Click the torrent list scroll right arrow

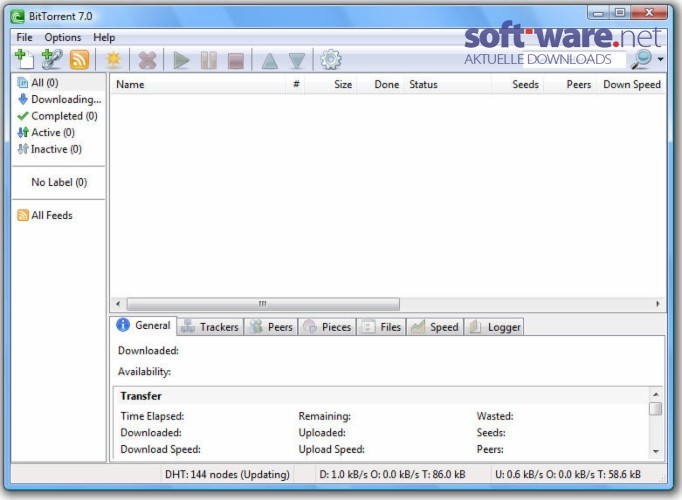coord(657,303)
